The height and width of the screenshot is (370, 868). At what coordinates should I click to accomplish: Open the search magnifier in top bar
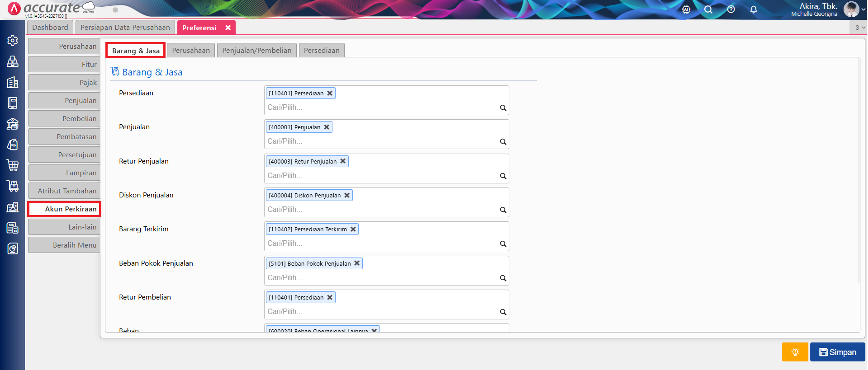(708, 9)
